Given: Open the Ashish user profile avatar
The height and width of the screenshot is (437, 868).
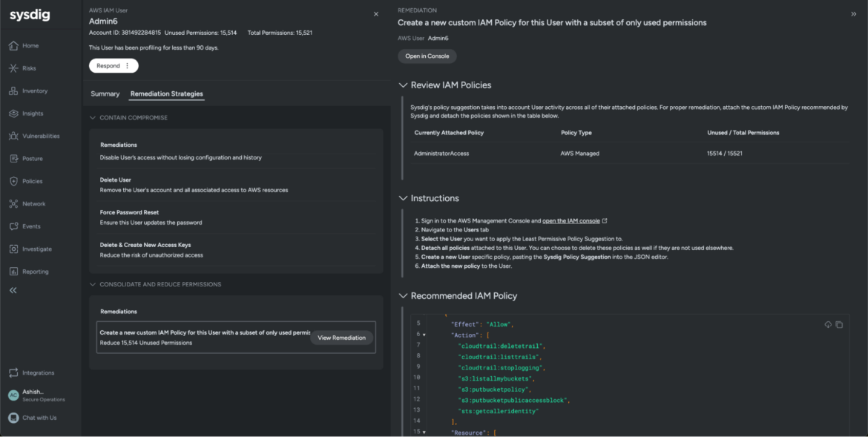Looking at the screenshot, I should [13, 395].
